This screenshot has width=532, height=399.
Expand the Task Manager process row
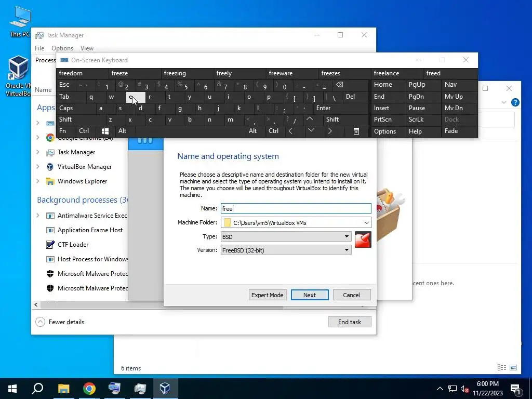point(38,152)
